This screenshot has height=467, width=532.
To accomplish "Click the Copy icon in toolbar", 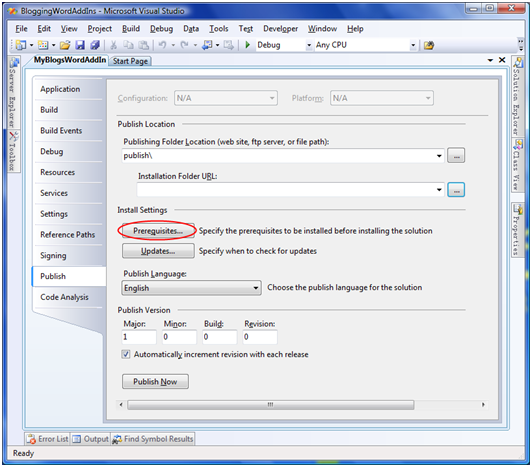I will tap(128, 45).
